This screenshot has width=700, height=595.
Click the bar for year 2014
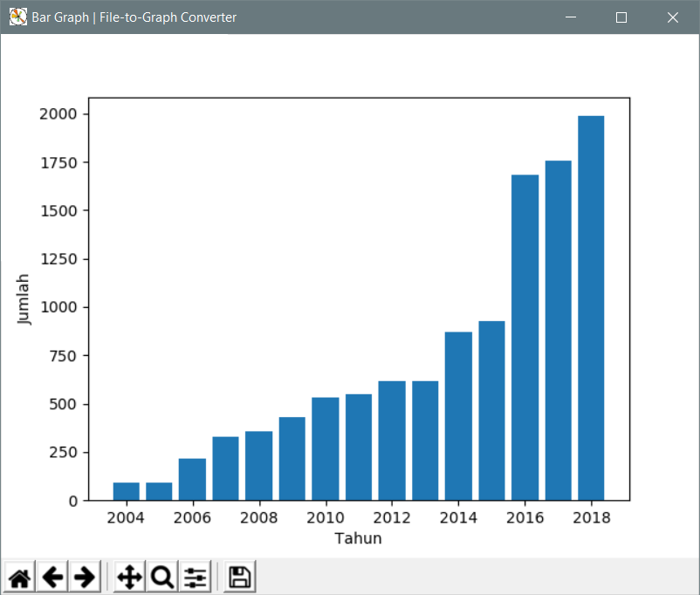[458, 416]
